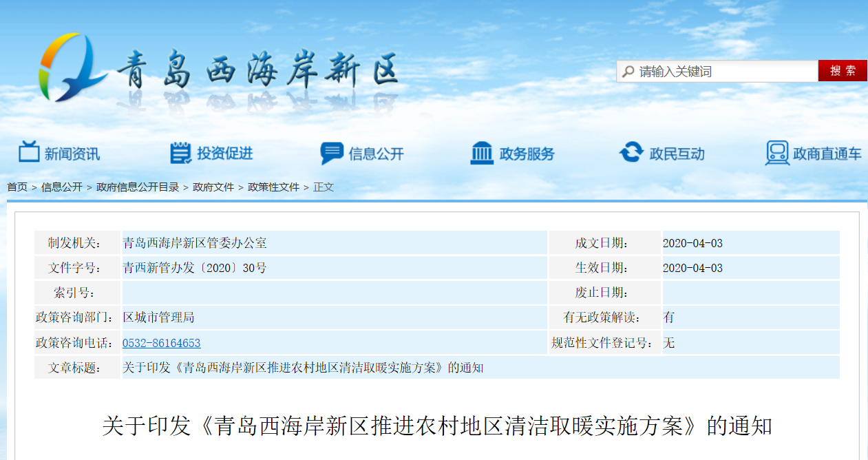Click the 成文日期 value 2020-04-03
The width and height of the screenshot is (868, 460).
coord(692,243)
